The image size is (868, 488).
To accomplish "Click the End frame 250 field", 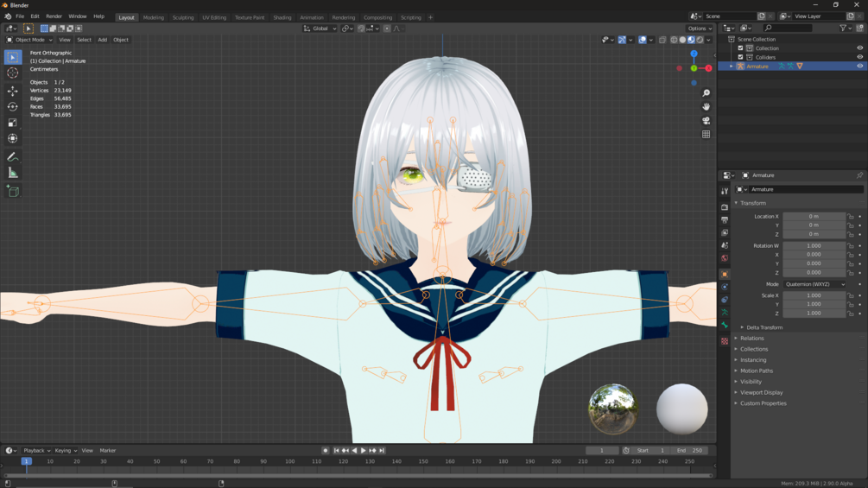I will click(690, 450).
